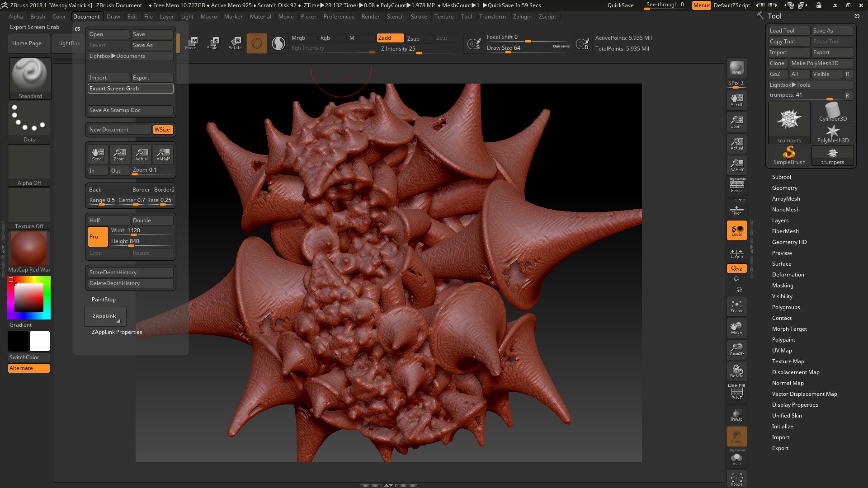Click the Make PolyMesh3D button
The image size is (868, 488).
(821, 63)
